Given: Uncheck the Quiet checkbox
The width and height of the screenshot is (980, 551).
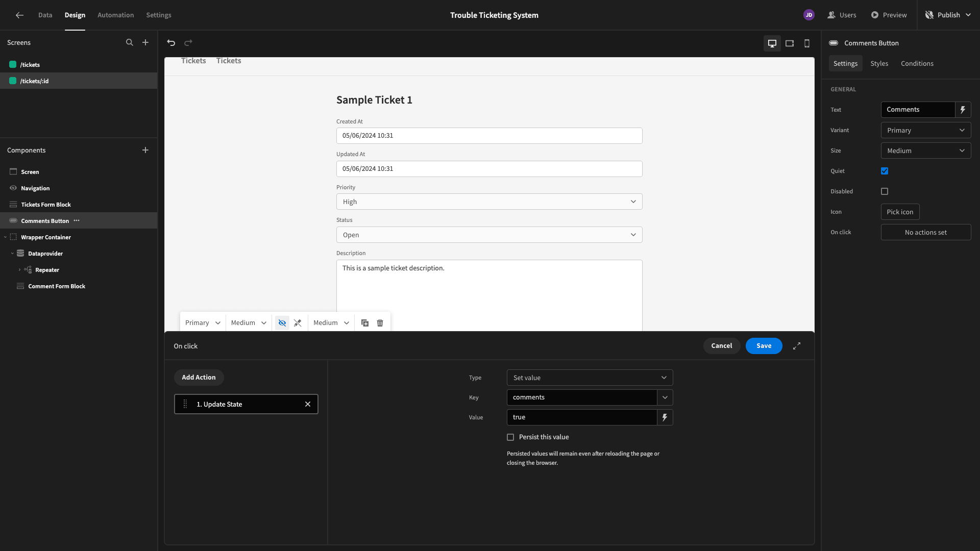Looking at the screenshot, I should 885,171.
